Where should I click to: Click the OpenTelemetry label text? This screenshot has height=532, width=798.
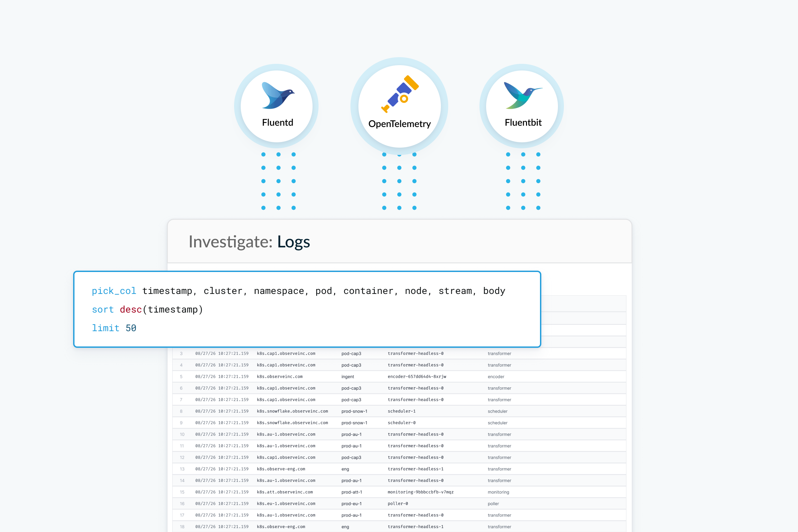pyautogui.click(x=400, y=124)
